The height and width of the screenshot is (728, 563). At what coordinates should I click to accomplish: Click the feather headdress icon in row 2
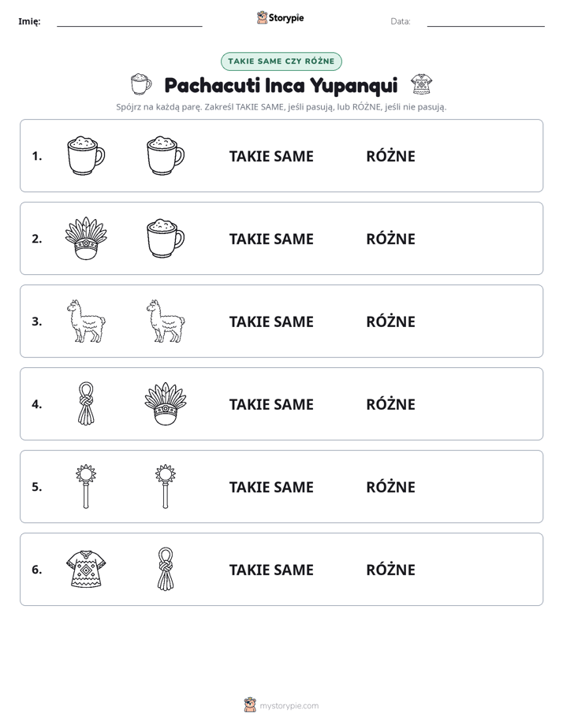coord(86,238)
